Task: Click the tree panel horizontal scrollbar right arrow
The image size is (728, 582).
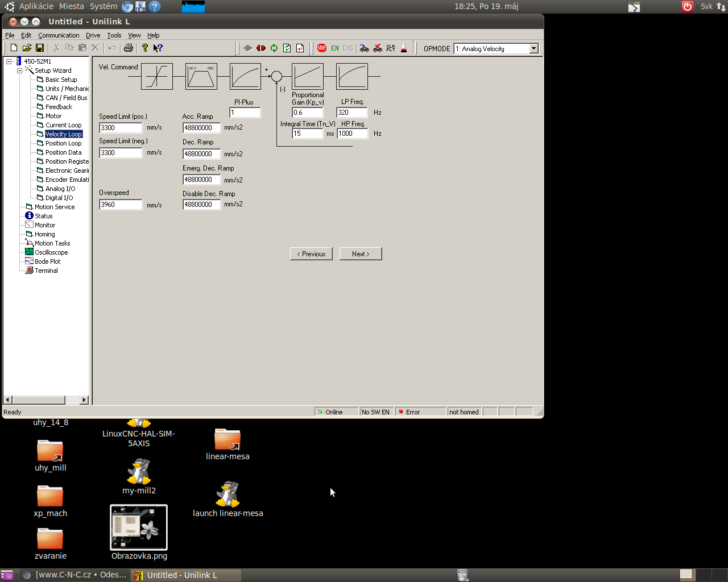Action: coord(84,400)
